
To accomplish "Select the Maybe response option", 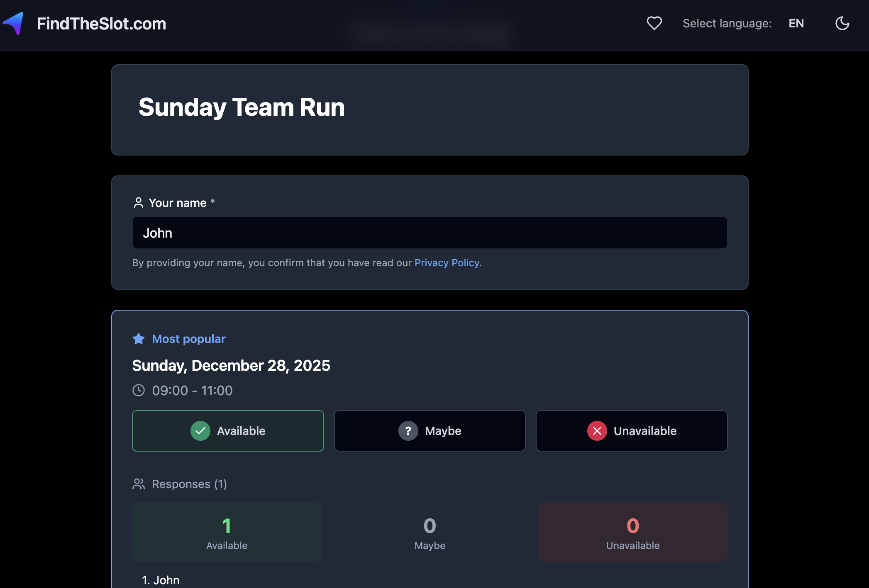I will (430, 431).
